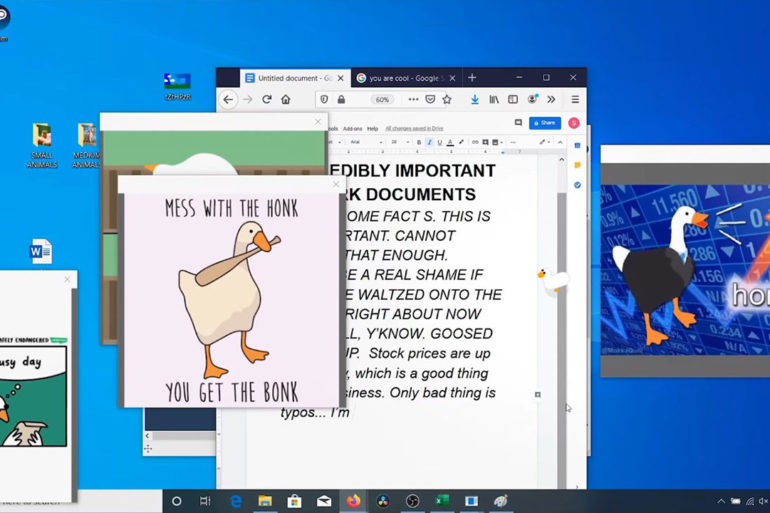The image size is (770, 513).
Task: Open the Arial font dropdown
Action: (366, 142)
